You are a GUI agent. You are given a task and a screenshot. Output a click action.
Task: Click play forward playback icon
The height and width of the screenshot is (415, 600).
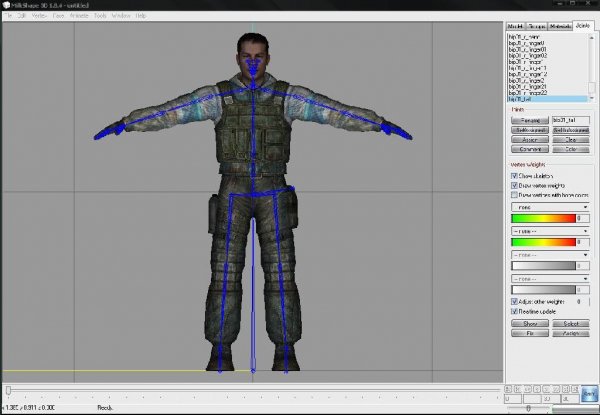tap(546, 389)
